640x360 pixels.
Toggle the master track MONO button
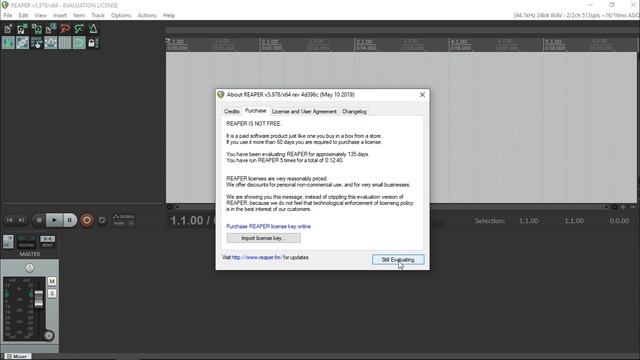(47, 242)
